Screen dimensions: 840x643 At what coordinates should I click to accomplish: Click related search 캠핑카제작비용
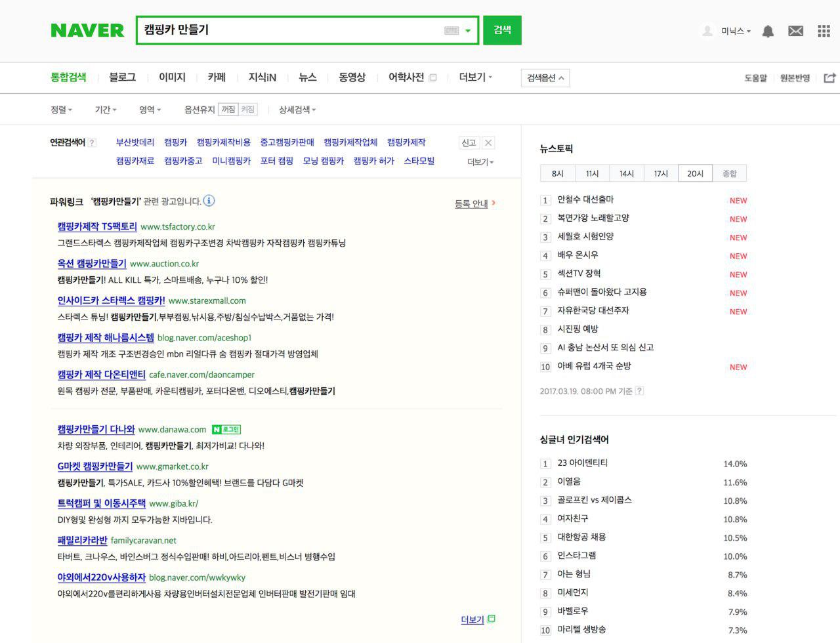224,142
